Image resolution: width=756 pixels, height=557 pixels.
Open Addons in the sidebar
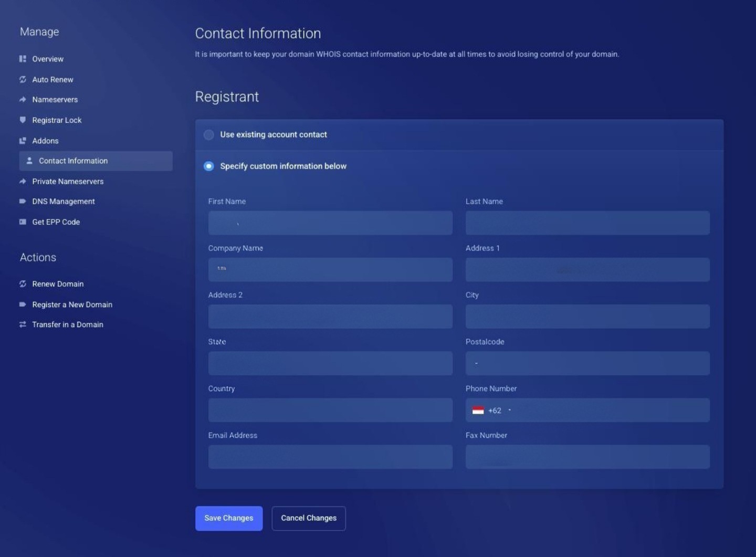45,141
